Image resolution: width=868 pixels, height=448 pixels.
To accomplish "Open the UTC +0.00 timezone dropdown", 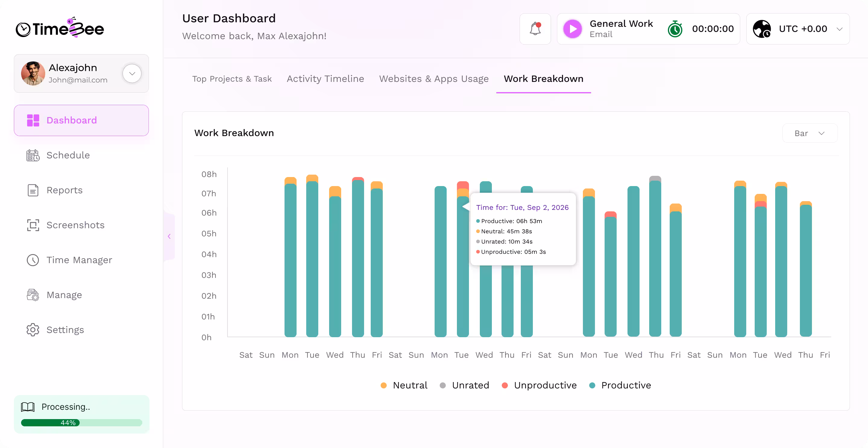I will click(x=797, y=29).
